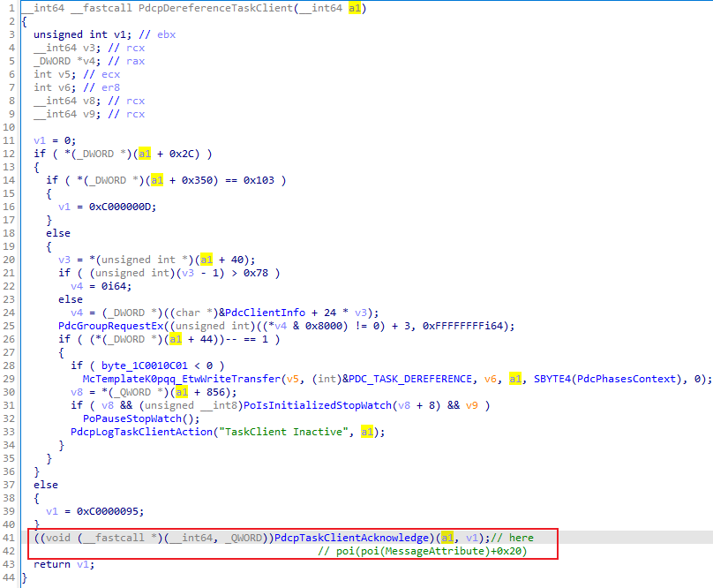The width and height of the screenshot is (713, 588).
Task: Click the 0x2C offset in first condition
Action: [182, 154]
